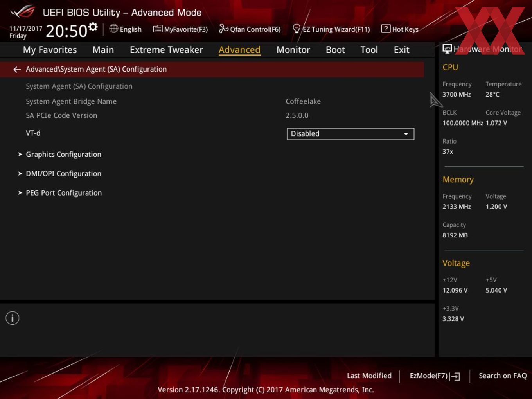
Task: Open clock settings gear icon
Action: (93, 27)
